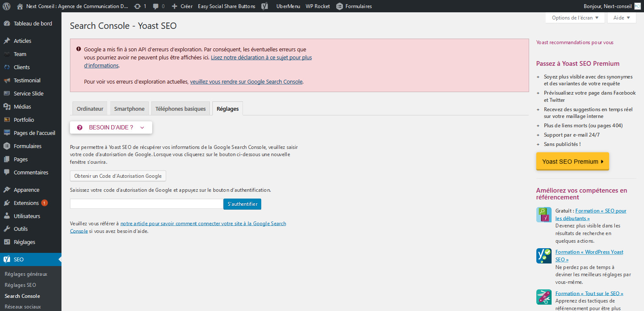Open the Réseaux sociaux submenu item
644x311 pixels.
tap(23, 306)
